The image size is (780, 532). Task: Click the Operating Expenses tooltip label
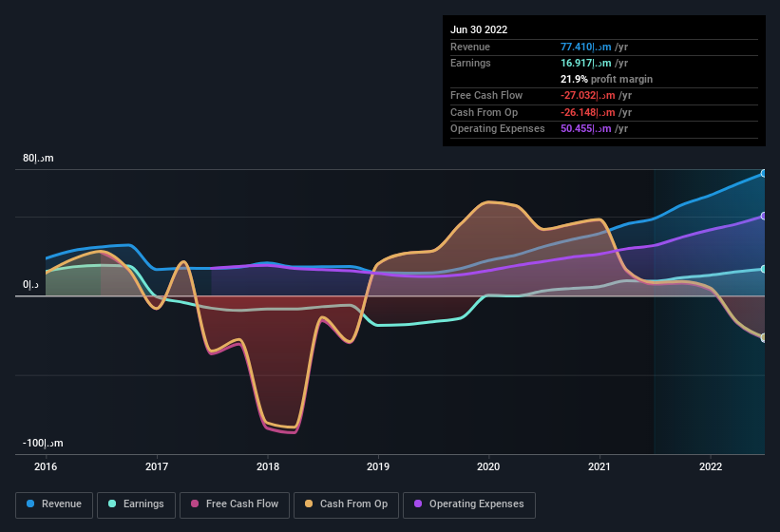(x=498, y=129)
